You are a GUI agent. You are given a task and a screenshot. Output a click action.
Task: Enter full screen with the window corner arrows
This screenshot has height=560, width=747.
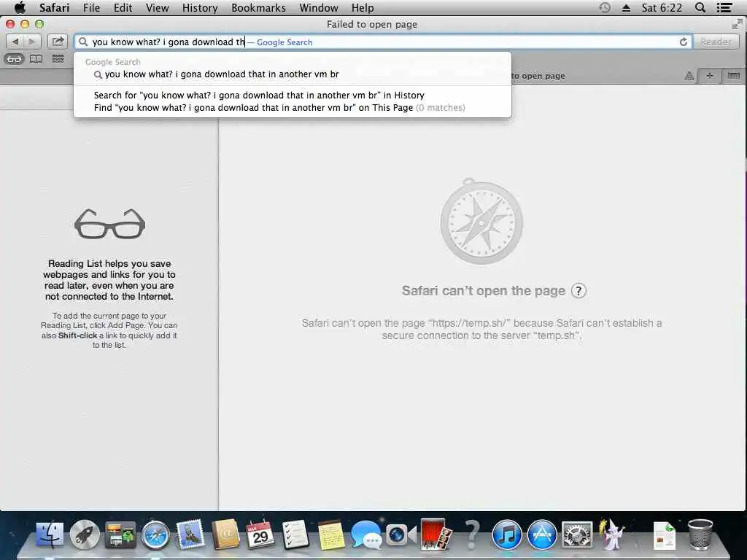(x=737, y=24)
